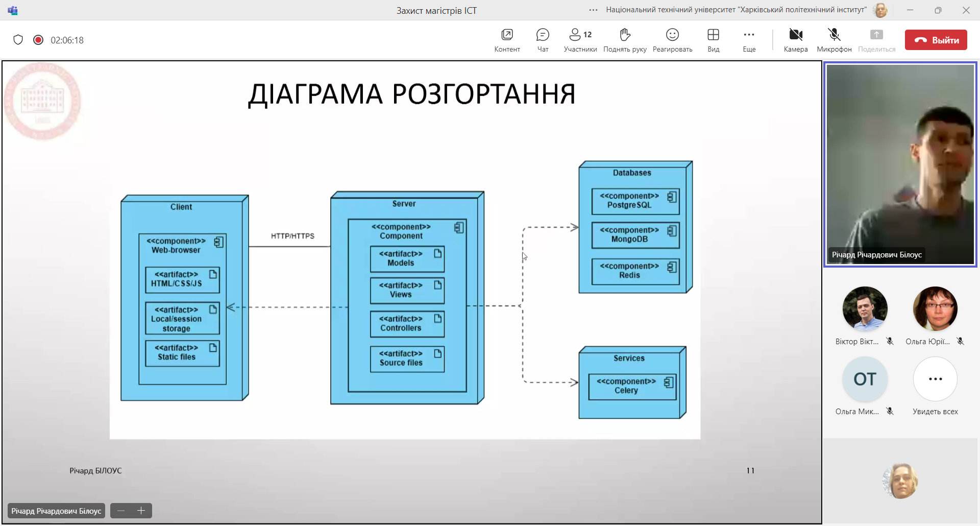Open title bar ellipsis options

tap(593, 10)
